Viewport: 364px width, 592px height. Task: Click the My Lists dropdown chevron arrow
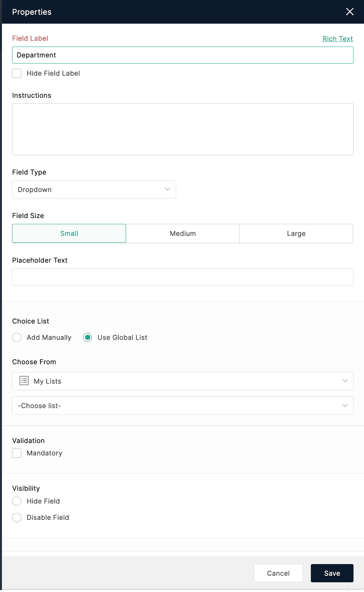coord(345,381)
